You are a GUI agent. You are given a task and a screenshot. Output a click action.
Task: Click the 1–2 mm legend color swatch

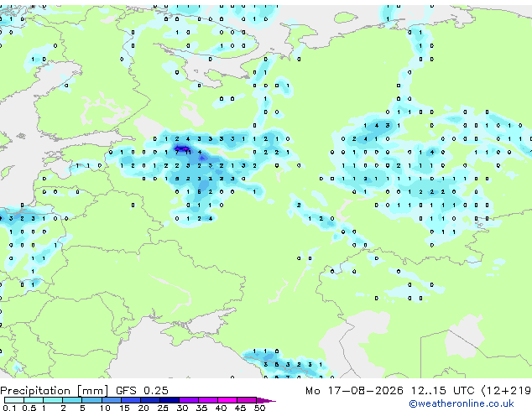[x=53, y=400]
